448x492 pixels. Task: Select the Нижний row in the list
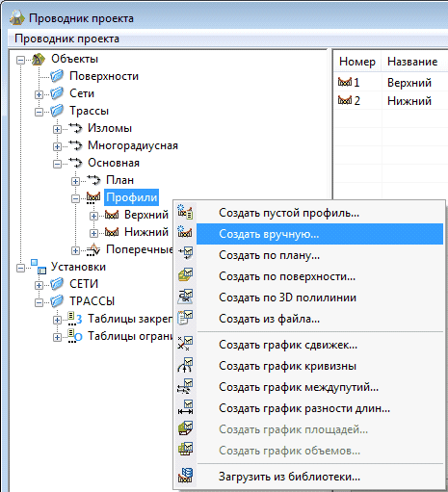(x=390, y=100)
